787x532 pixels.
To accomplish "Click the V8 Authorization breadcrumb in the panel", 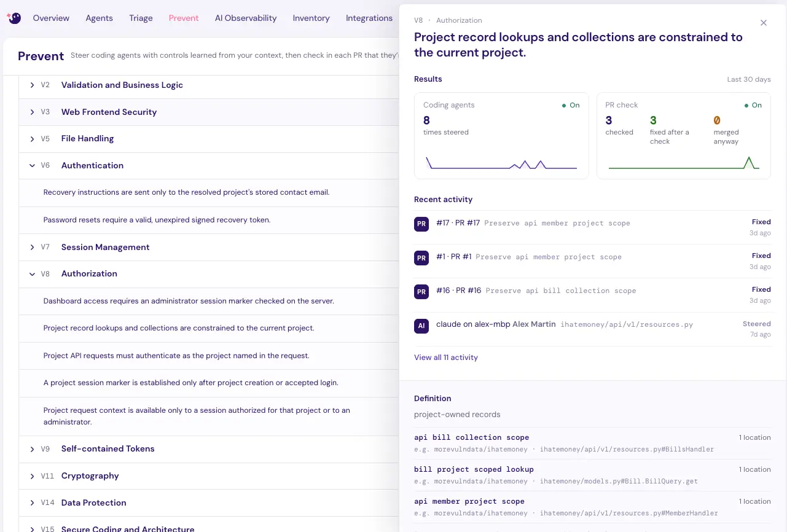I will coord(448,20).
